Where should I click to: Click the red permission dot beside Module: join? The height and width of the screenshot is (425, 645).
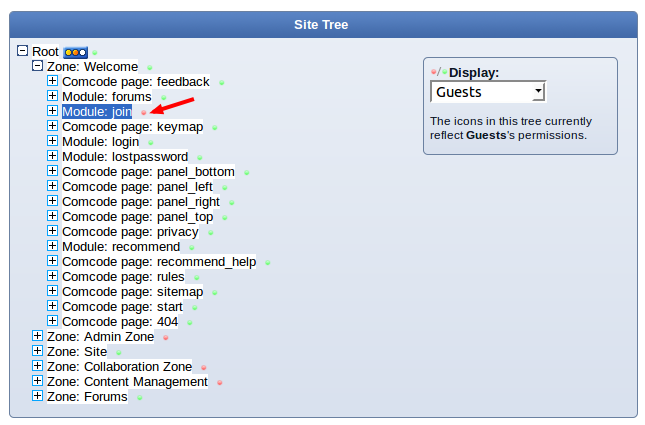tap(143, 113)
